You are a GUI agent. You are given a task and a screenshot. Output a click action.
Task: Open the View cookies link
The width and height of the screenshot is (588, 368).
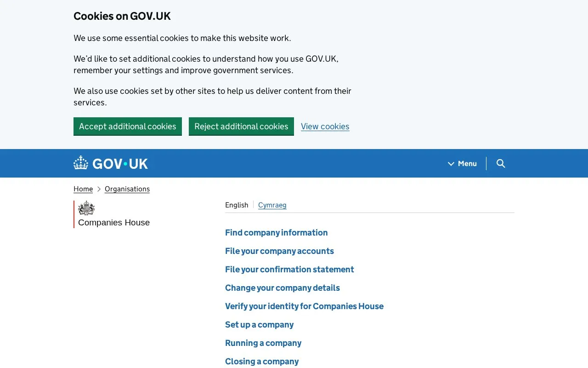click(x=325, y=126)
